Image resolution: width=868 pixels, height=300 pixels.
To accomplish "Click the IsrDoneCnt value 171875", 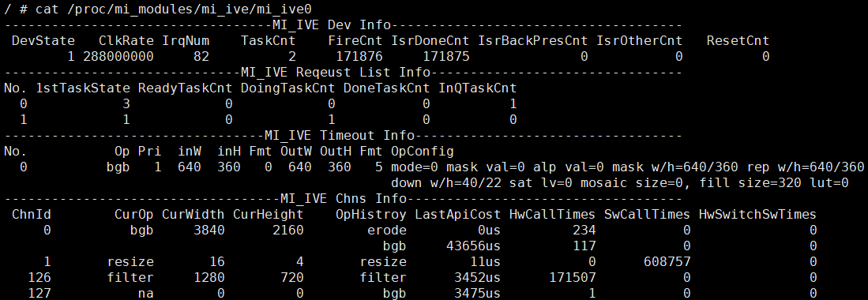I will (446, 57).
